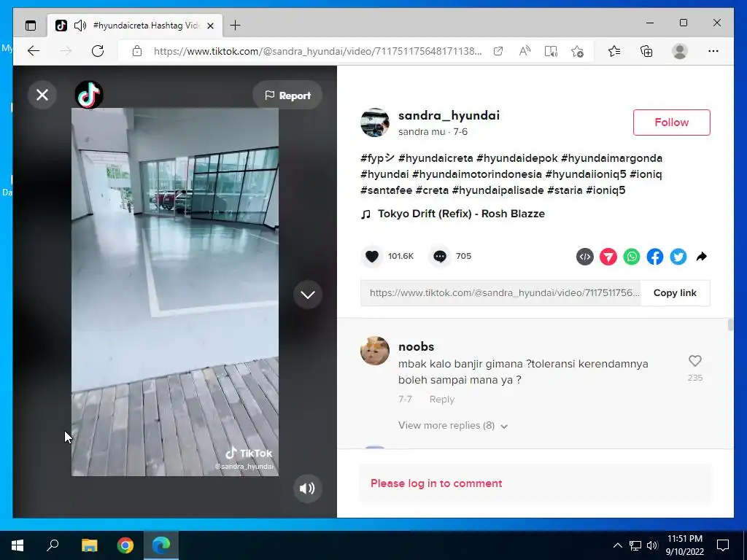The image size is (747, 560).
Task: Open notification center
Action: pos(723,545)
